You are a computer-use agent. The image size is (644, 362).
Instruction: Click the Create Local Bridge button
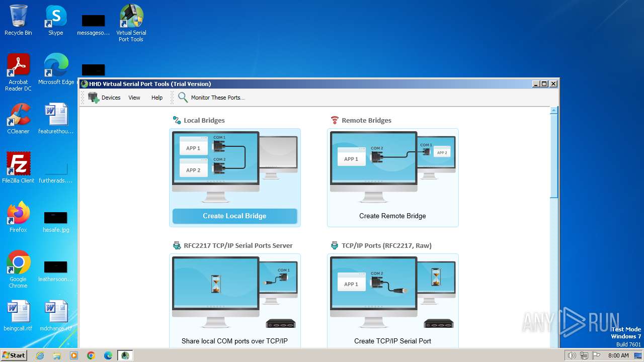pyautogui.click(x=234, y=216)
